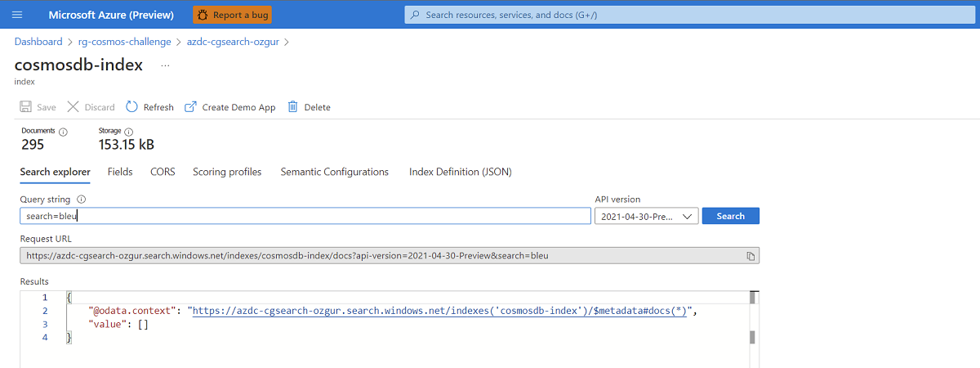Click the cosmosdb-index heading
This screenshot has height=368, width=980.
tap(78, 65)
